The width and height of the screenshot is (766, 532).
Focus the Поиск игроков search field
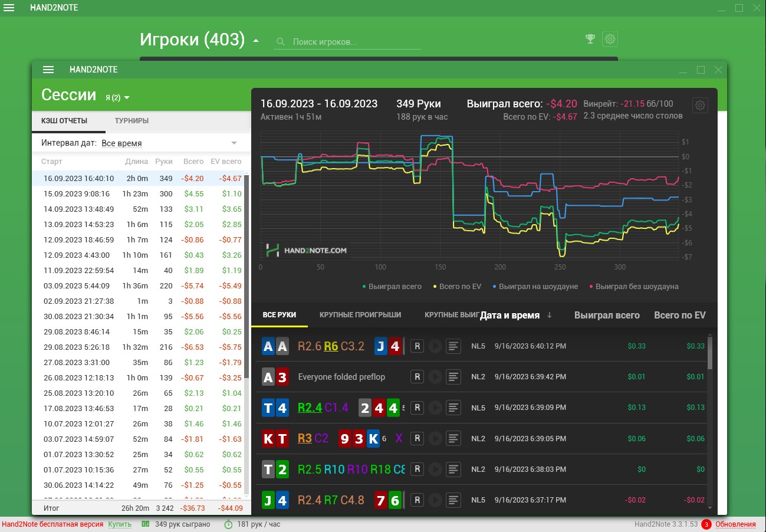pos(348,42)
